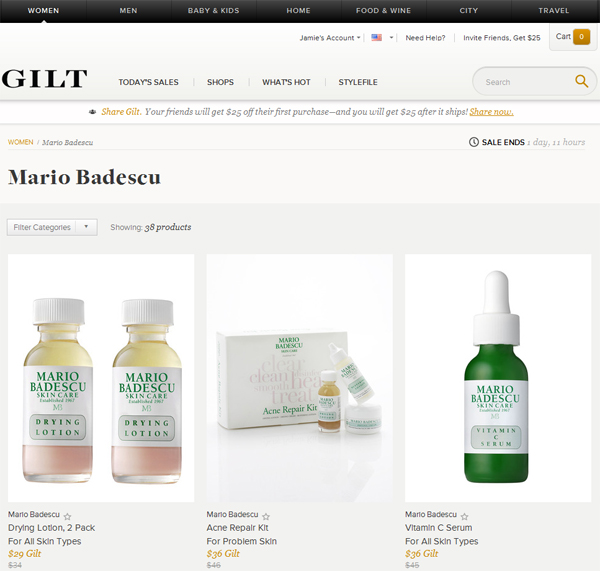Click Mario Badescu brand above Vitamin C Serum
600x571 pixels.
pos(431,514)
